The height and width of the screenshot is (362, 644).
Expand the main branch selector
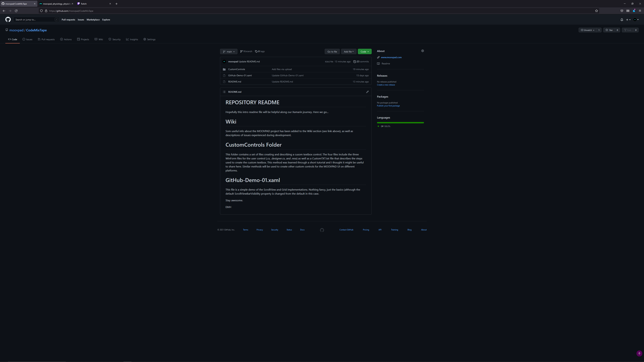[x=228, y=51]
